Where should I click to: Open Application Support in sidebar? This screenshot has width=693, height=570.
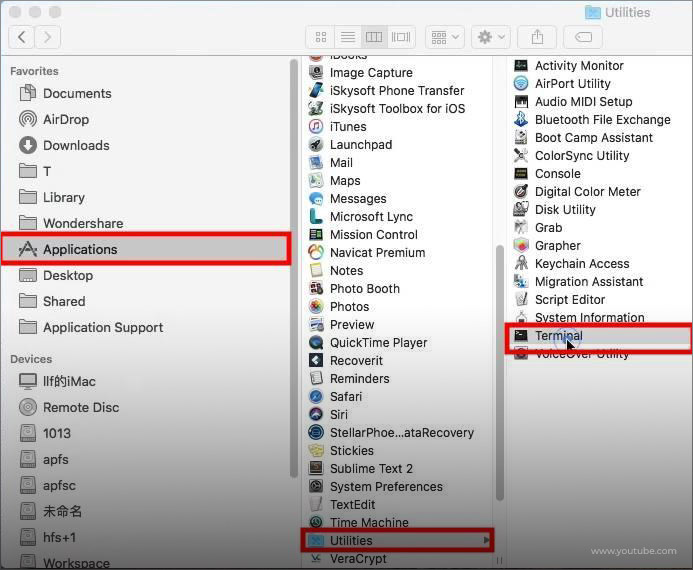coord(91,327)
